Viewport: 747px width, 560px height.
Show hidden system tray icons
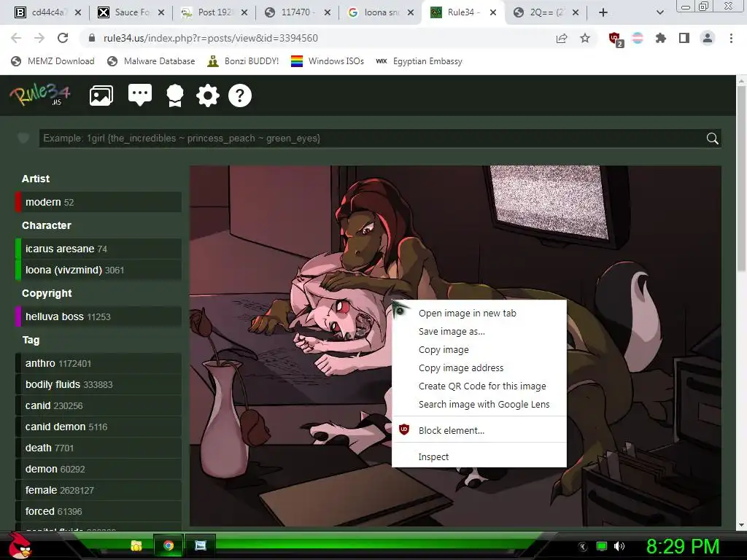pyautogui.click(x=582, y=547)
